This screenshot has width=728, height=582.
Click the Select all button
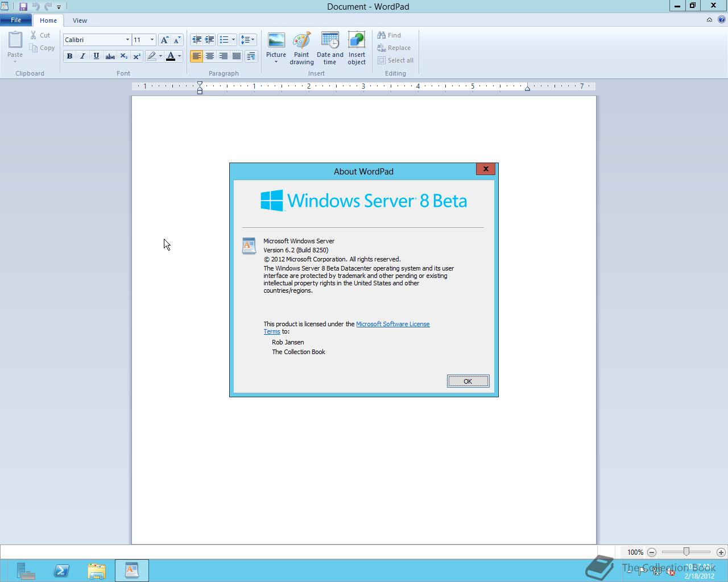pos(396,60)
